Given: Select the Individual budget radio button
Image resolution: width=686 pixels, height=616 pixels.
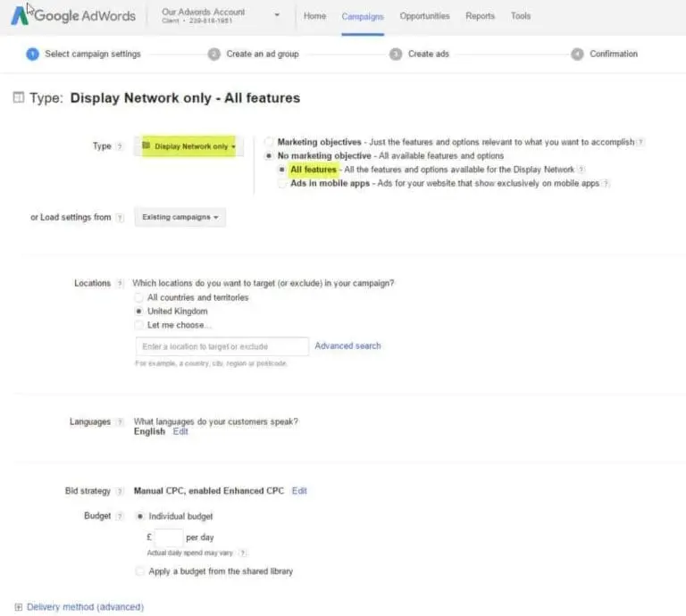Looking at the screenshot, I should coord(140,516).
